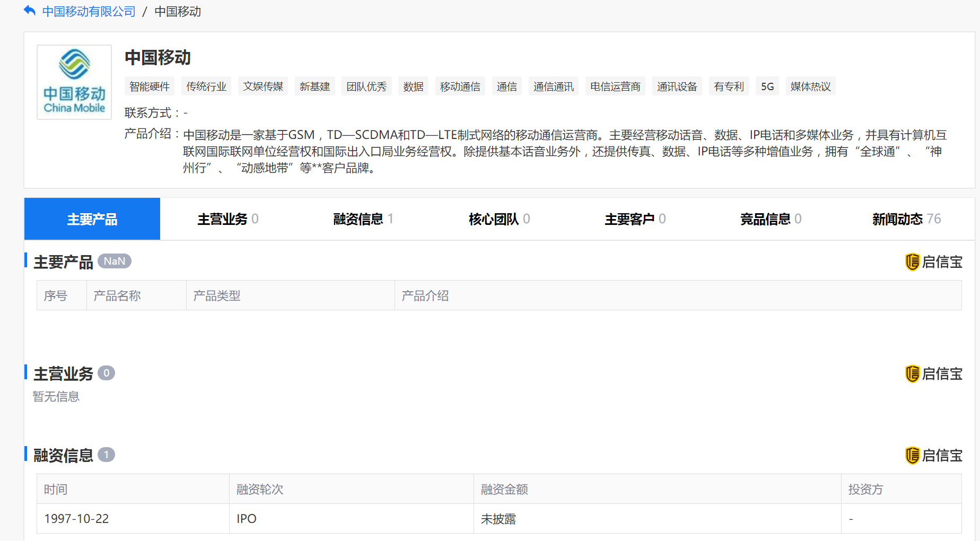The height and width of the screenshot is (541, 980).
Task: Click the 融资金额 column header
Action: point(658,489)
